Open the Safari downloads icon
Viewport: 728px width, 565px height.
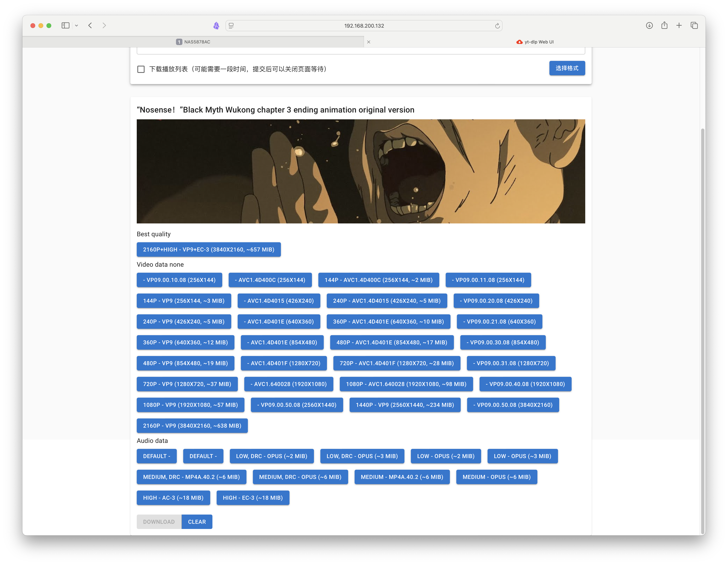coord(649,26)
